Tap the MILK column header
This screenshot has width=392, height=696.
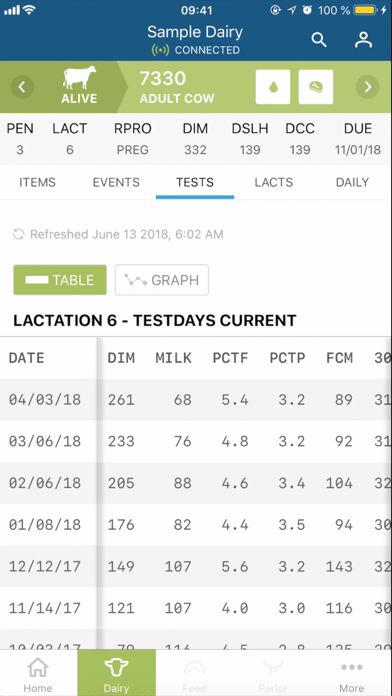pyautogui.click(x=174, y=358)
